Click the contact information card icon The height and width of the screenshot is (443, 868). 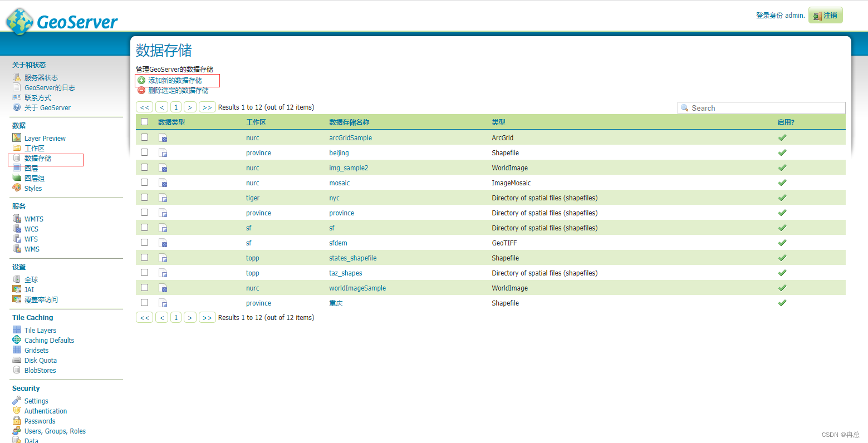pyautogui.click(x=17, y=97)
